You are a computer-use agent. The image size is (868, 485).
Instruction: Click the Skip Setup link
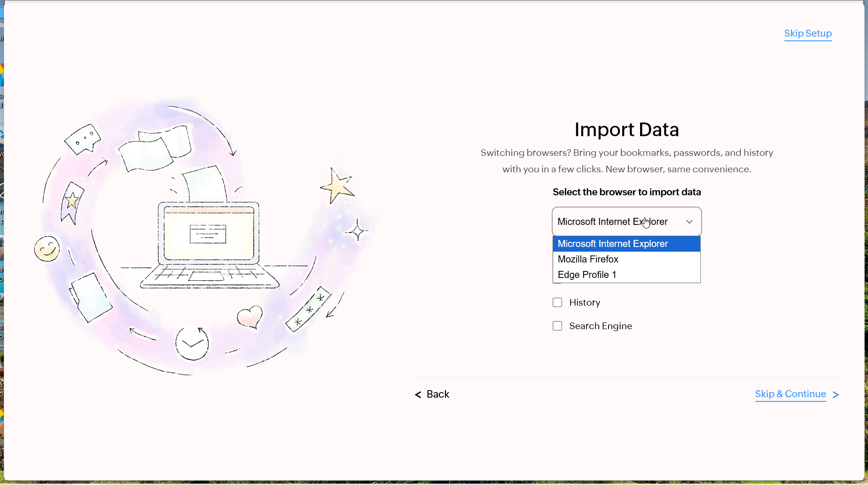coord(807,33)
